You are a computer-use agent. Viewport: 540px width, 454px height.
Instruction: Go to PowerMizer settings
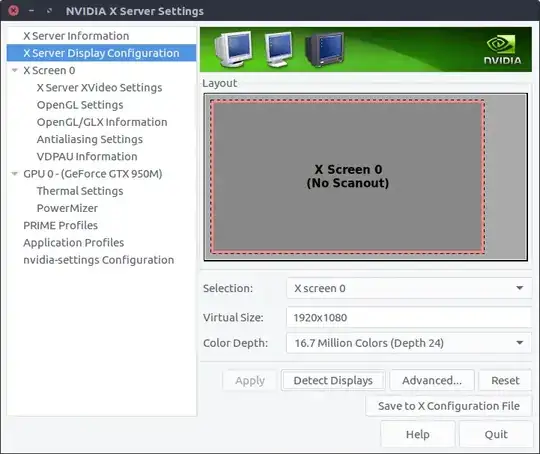point(67,208)
